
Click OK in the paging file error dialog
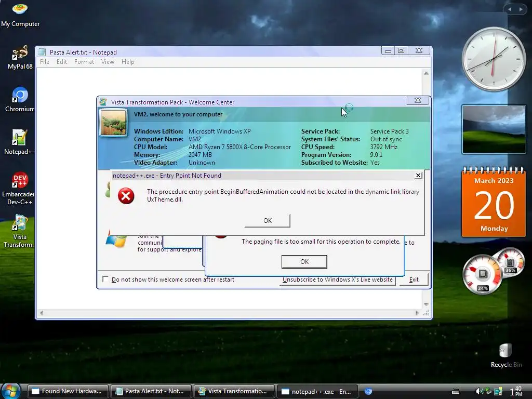coord(304,262)
